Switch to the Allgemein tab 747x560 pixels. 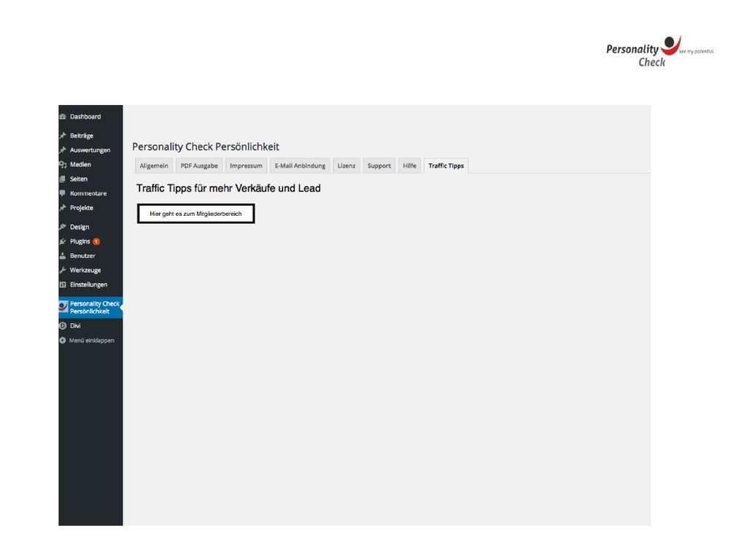point(154,166)
